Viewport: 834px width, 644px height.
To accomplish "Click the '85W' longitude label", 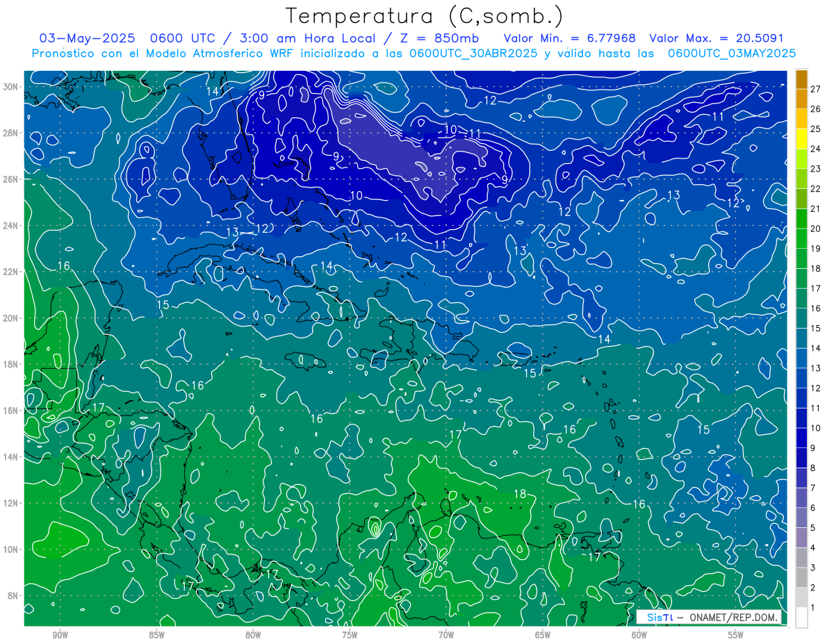I will click(x=156, y=634).
